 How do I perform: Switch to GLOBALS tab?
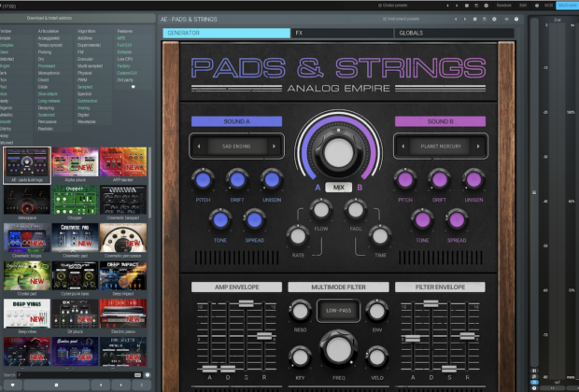pyautogui.click(x=454, y=33)
